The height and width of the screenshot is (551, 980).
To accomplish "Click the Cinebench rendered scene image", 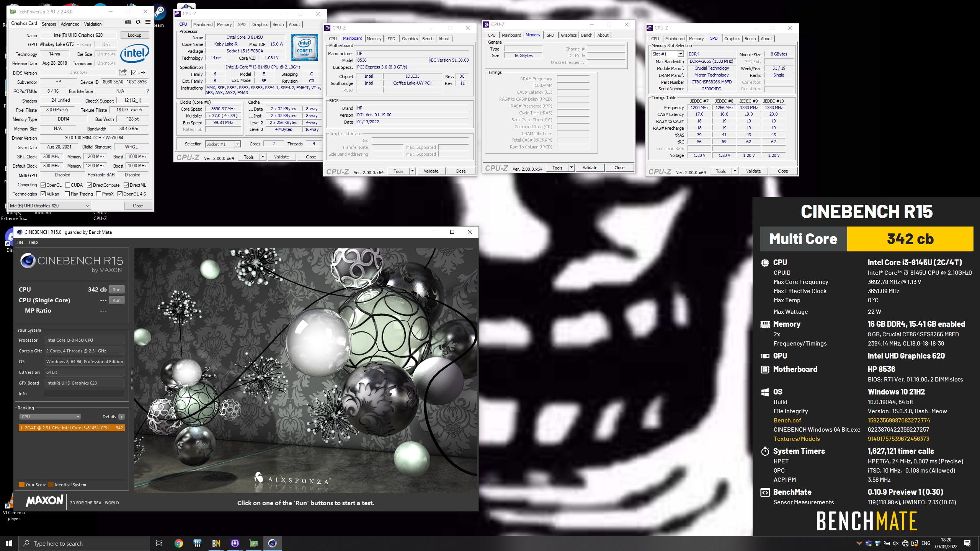I will click(x=306, y=370).
